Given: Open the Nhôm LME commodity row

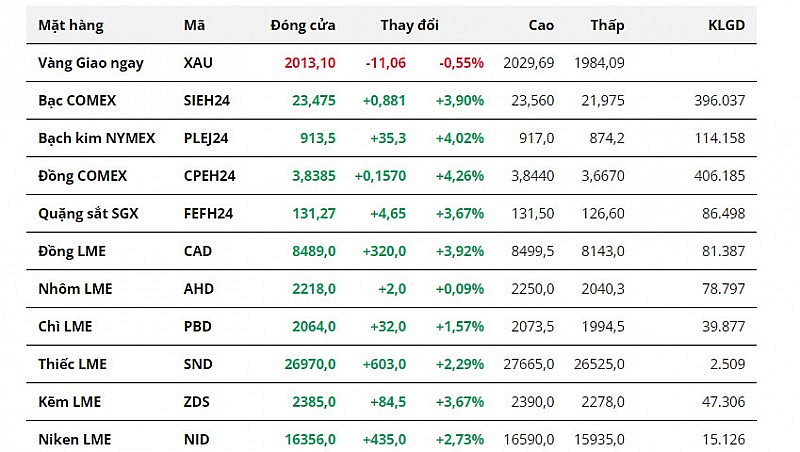Looking at the screenshot, I should click(x=75, y=289).
